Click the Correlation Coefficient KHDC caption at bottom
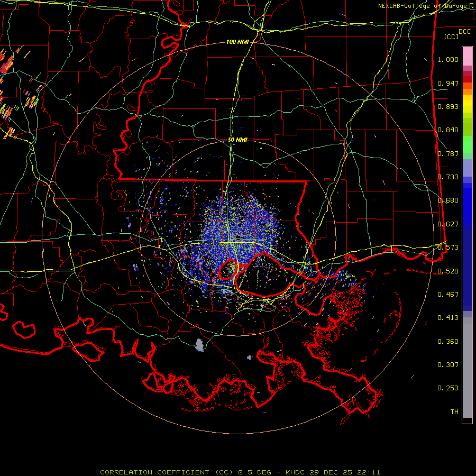The height and width of the screenshot is (476, 476). click(240, 472)
